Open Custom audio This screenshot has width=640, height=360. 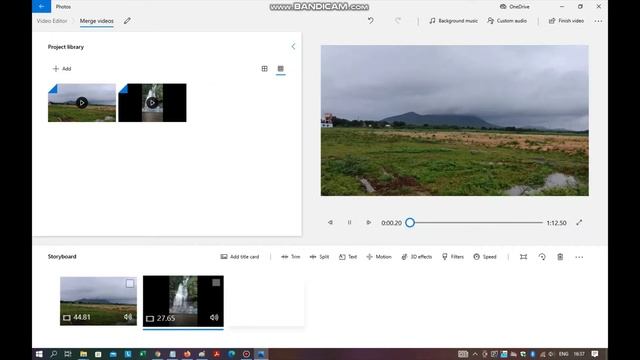coord(507,21)
